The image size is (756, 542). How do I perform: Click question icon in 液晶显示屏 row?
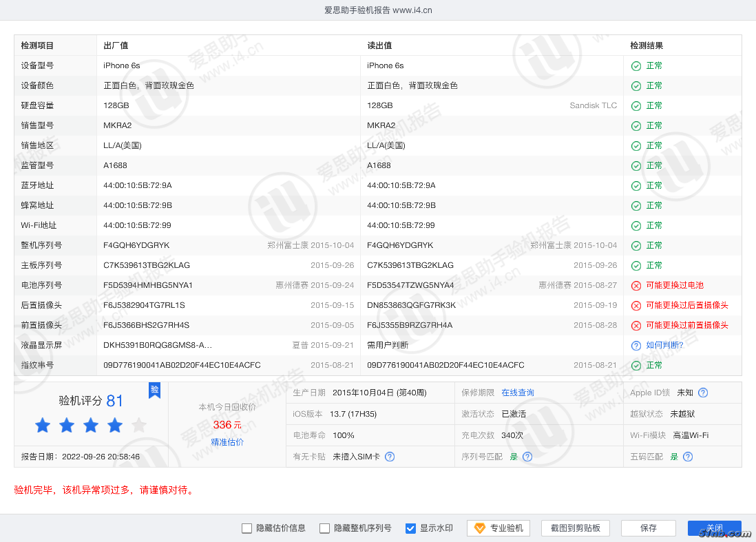click(636, 346)
